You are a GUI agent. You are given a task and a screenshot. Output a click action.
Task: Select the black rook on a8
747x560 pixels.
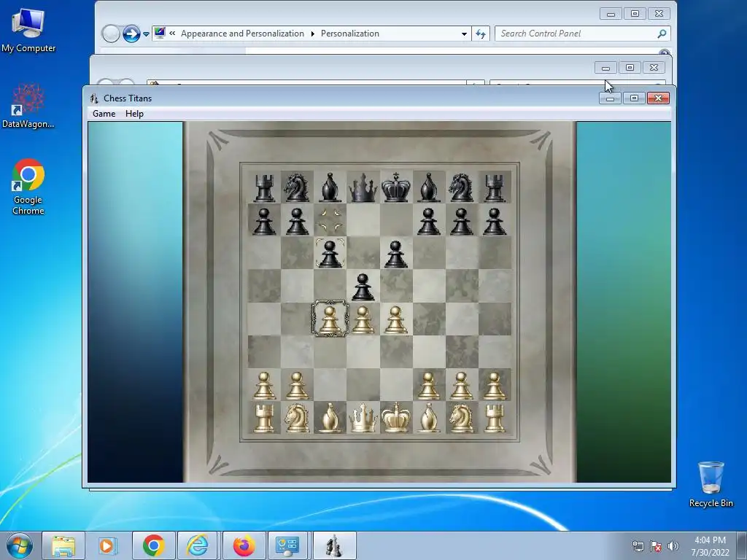264,187
